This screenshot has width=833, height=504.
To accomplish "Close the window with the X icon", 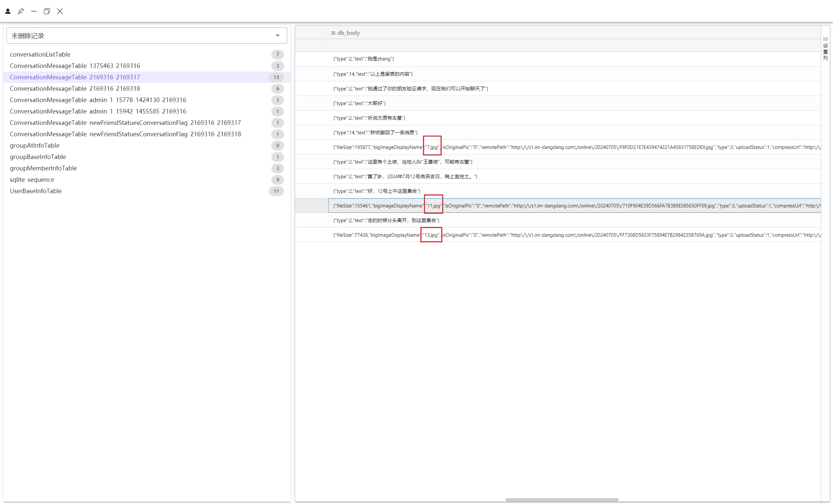I will [60, 11].
